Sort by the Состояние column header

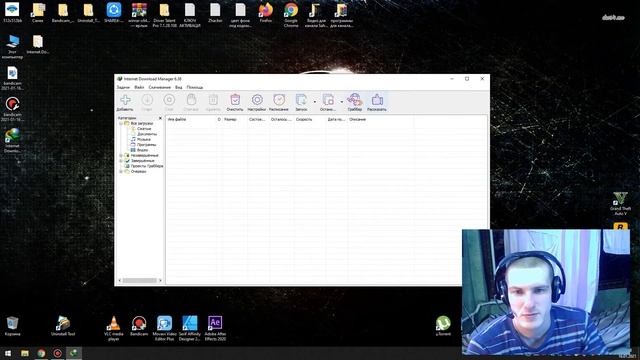pyautogui.click(x=258, y=120)
